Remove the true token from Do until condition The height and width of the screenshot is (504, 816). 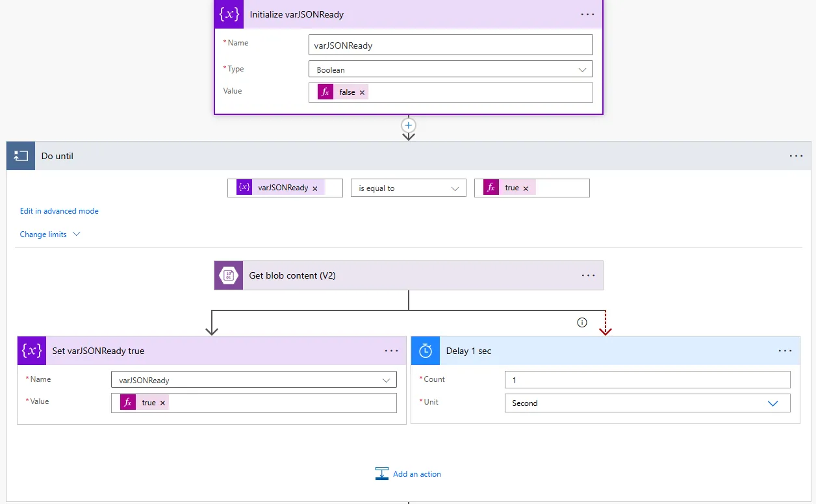tap(526, 188)
